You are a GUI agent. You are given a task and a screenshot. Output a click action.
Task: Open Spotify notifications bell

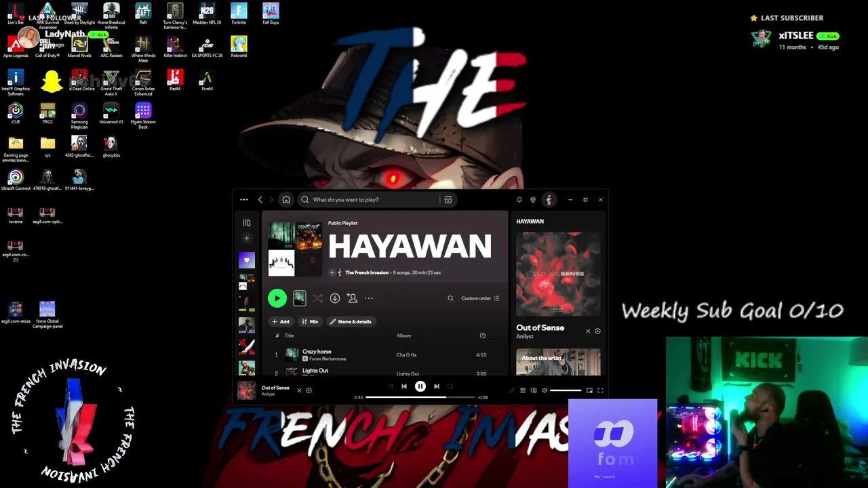click(x=519, y=200)
